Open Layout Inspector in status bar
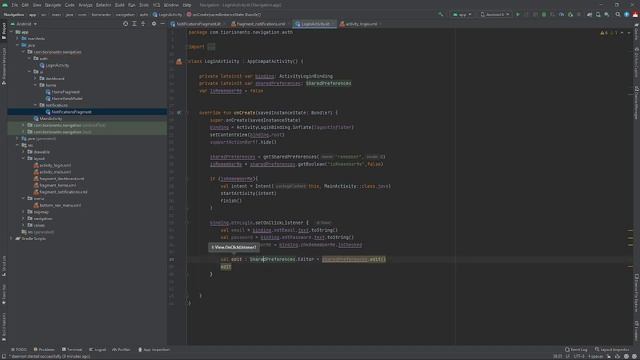640x360 pixels. pyautogui.click(x=612, y=349)
